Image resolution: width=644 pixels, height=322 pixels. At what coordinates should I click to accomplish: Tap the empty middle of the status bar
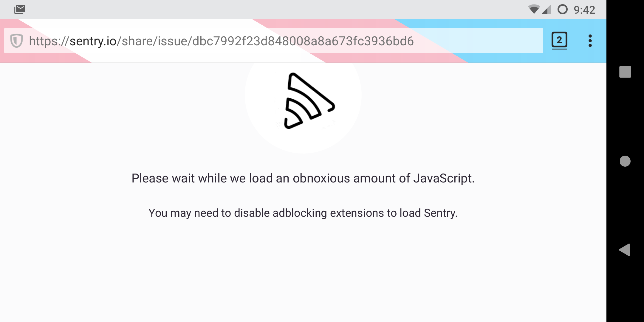(x=268, y=10)
